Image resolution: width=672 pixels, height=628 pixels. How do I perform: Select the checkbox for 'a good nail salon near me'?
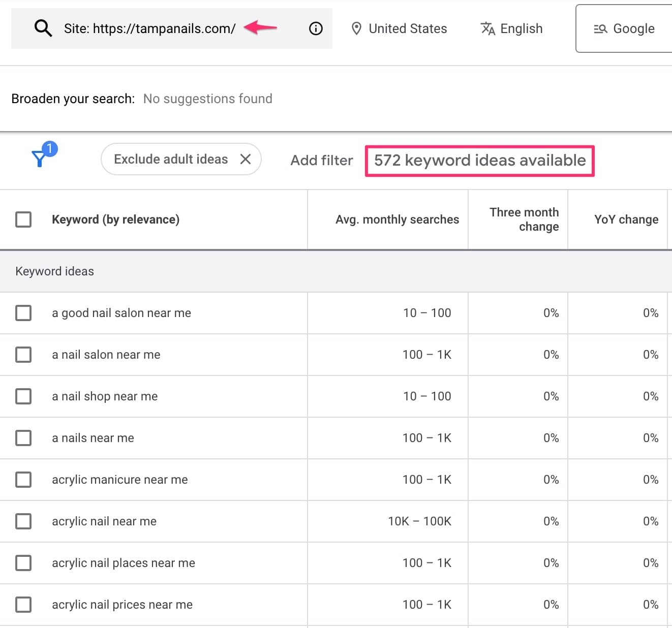(x=23, y=313)
